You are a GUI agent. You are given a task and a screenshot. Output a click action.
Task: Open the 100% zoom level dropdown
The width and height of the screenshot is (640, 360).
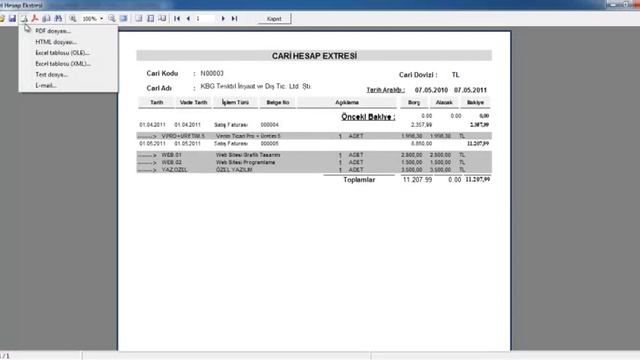[101, 18]
